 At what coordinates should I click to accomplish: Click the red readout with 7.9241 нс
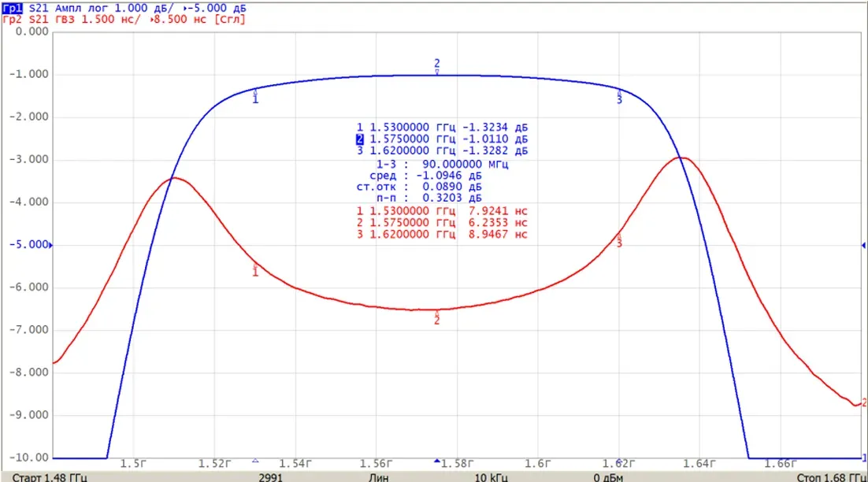point(442,211)
